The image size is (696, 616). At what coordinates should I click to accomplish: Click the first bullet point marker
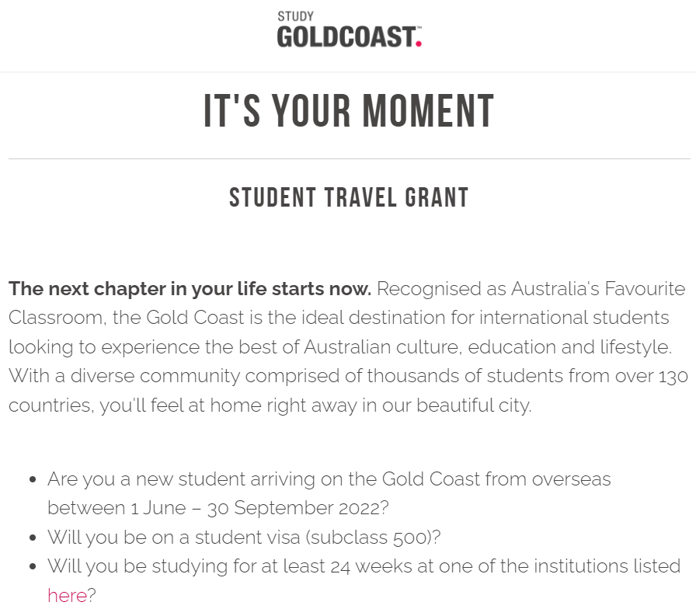click(x=32, y=480)
